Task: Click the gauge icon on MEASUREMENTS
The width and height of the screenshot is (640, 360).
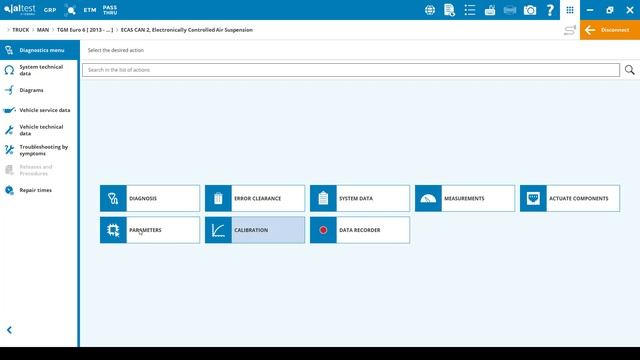Action: [428, 198]
